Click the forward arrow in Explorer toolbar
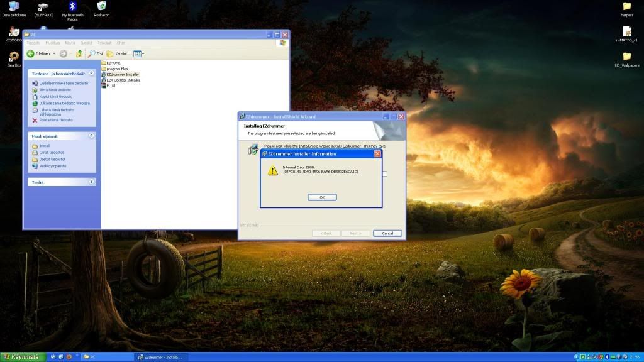This screenshot has height=362, width=644. pos(64,54)
